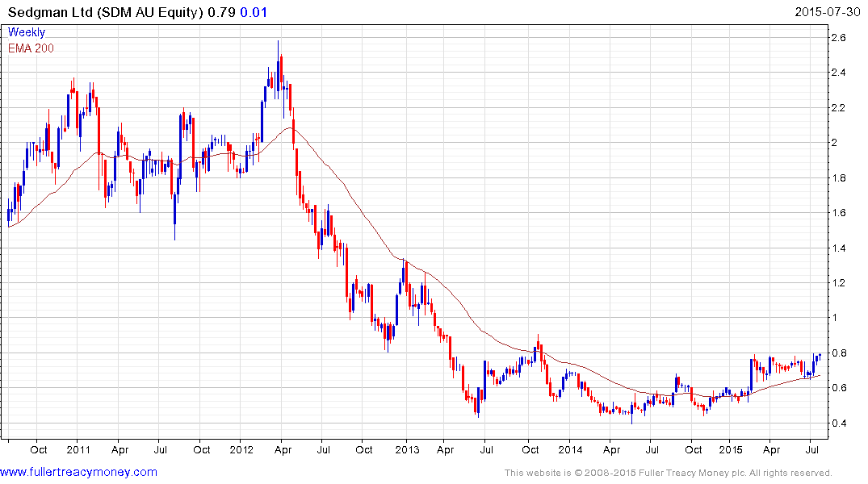Click the 0.8 price axis label
The image size is (868, 484).
pos(838,353)
